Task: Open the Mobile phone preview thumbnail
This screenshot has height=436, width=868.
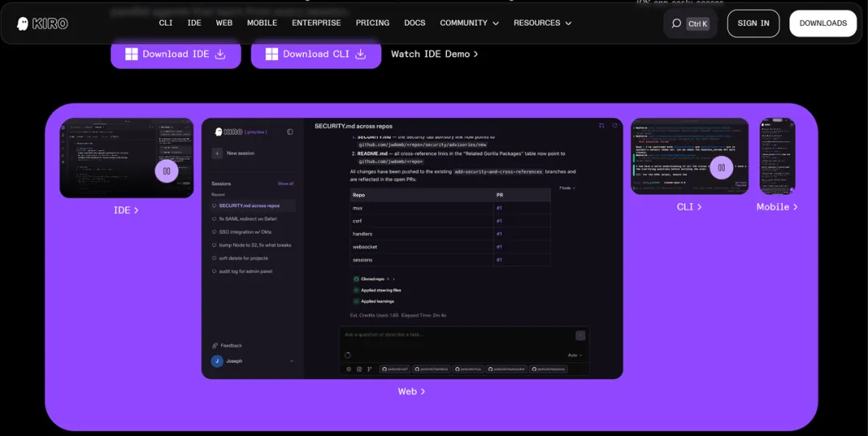Action: point(777,156)
